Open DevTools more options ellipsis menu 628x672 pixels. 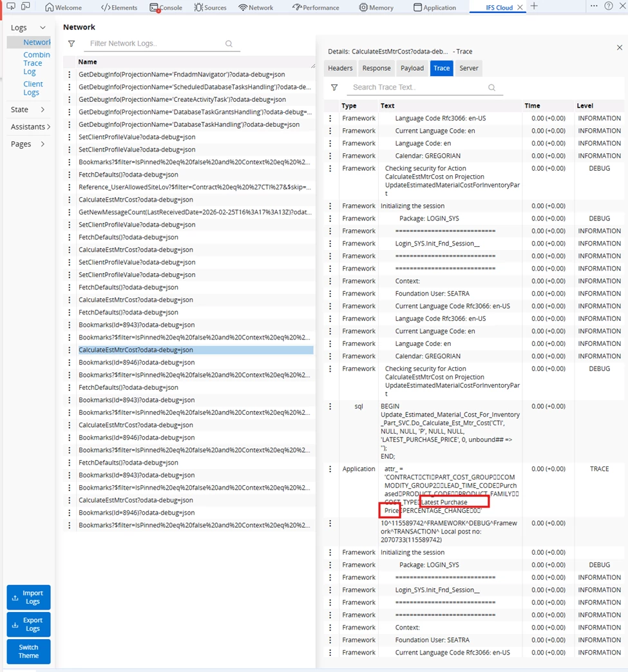[594, 6]
